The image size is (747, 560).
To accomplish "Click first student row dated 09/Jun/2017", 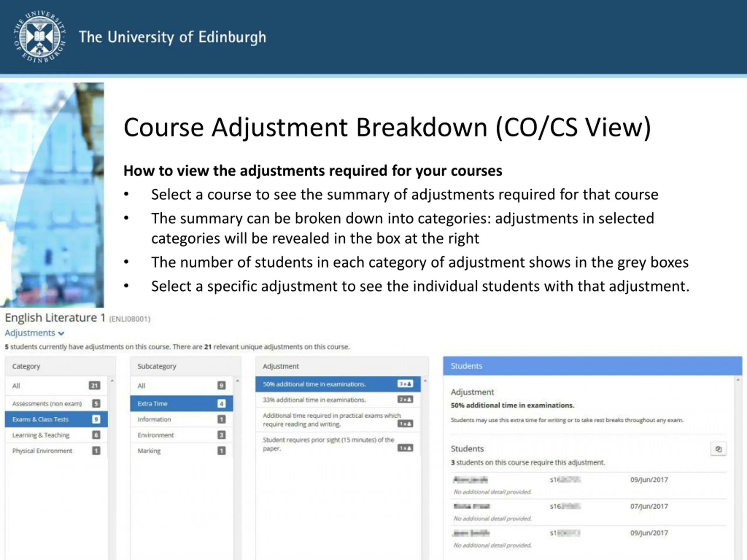I will tap(589, 485).
